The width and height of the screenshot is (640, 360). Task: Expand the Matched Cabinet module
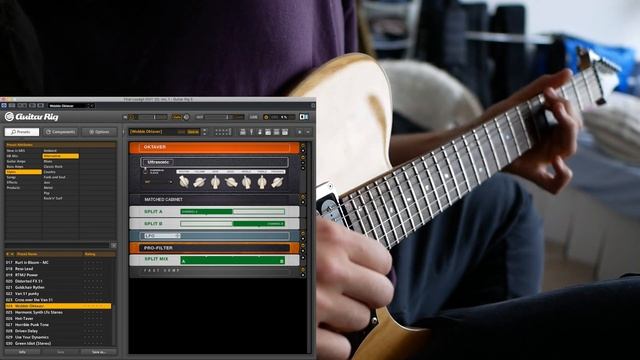(303, 202)
